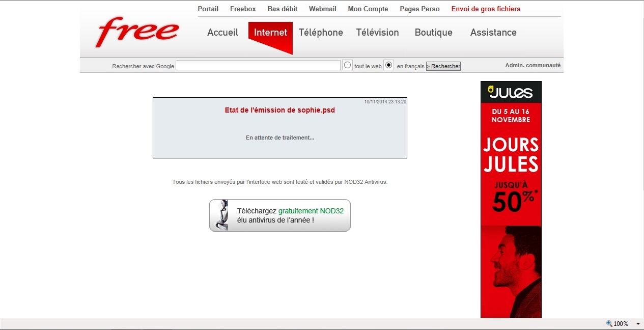This screenshot has height=330, width=644.
Task: Switch to the Boutique tab
Action: coord(433,33)
